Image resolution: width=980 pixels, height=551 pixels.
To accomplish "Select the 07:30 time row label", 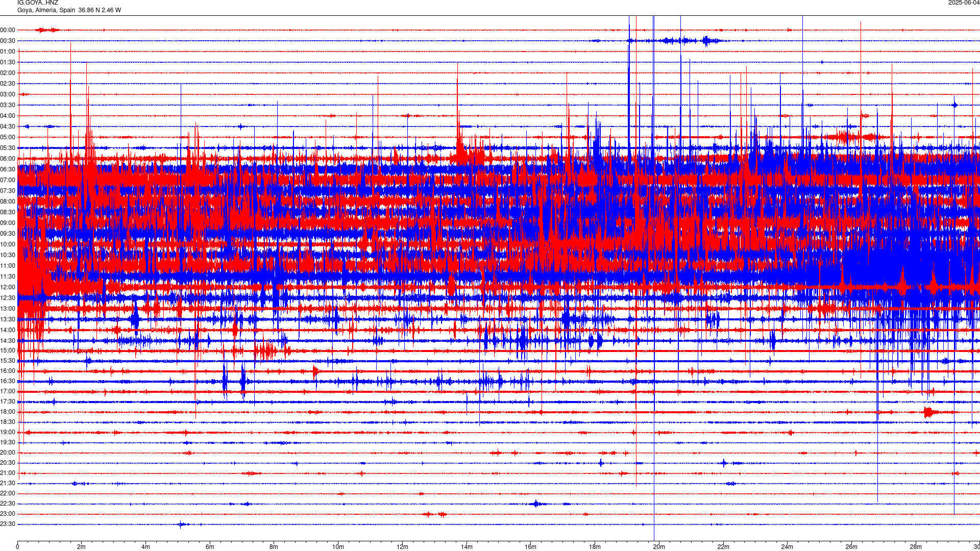I will 8,191.
